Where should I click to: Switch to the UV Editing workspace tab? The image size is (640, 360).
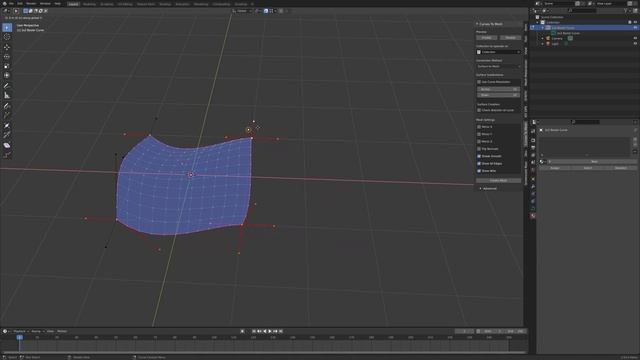point(125,4)
